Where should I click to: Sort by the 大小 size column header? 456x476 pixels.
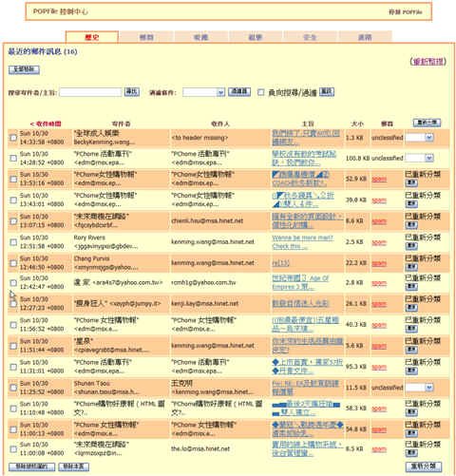[x=357, y=124]
